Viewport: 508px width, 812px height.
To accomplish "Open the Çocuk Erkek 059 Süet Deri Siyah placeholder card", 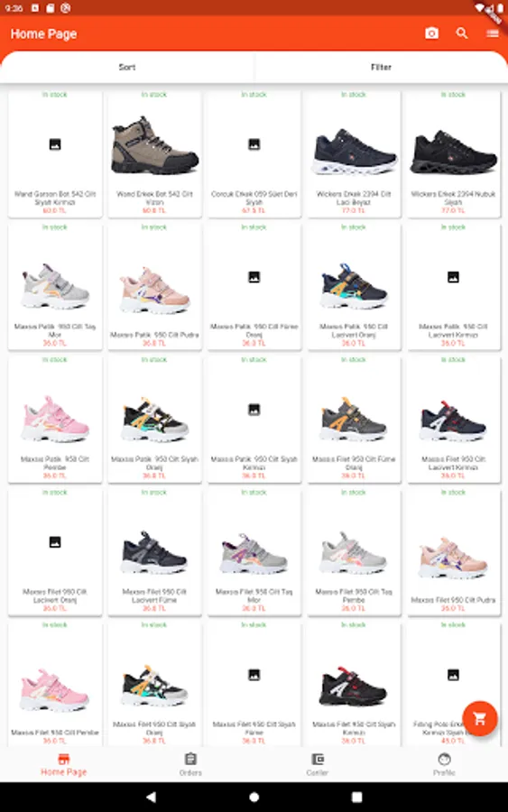I will pyautogui.click(x=254, y=153).
